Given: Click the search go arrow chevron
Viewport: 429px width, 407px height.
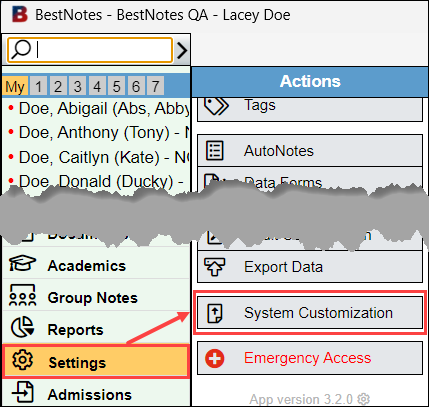Looking at the screenshot, I should [182, 50].
